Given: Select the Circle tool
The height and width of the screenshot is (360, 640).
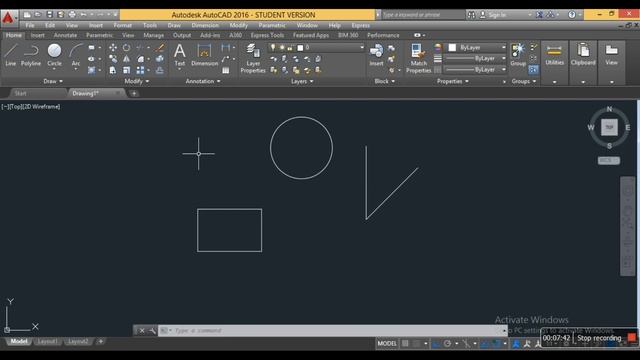Looking at the screenshot, I should pos(54,55).
